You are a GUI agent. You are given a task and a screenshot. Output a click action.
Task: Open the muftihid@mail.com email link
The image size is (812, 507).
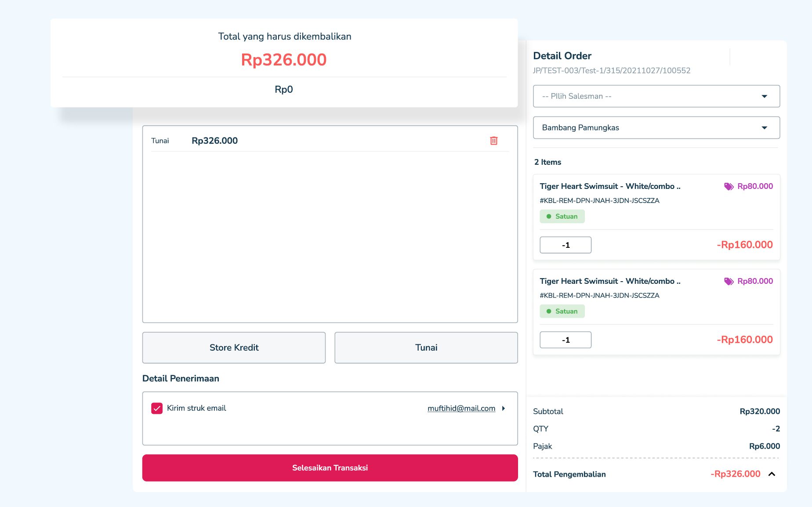point(461,408)
